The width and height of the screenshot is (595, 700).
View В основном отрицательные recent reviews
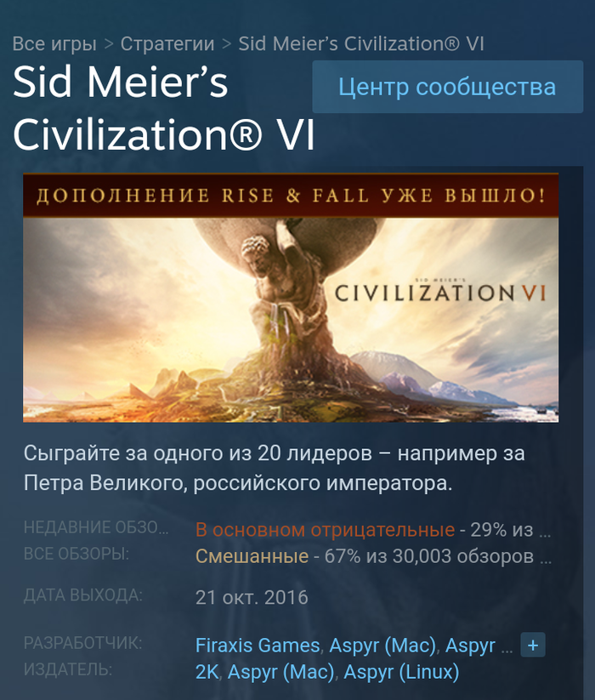[x=325, y=530]
